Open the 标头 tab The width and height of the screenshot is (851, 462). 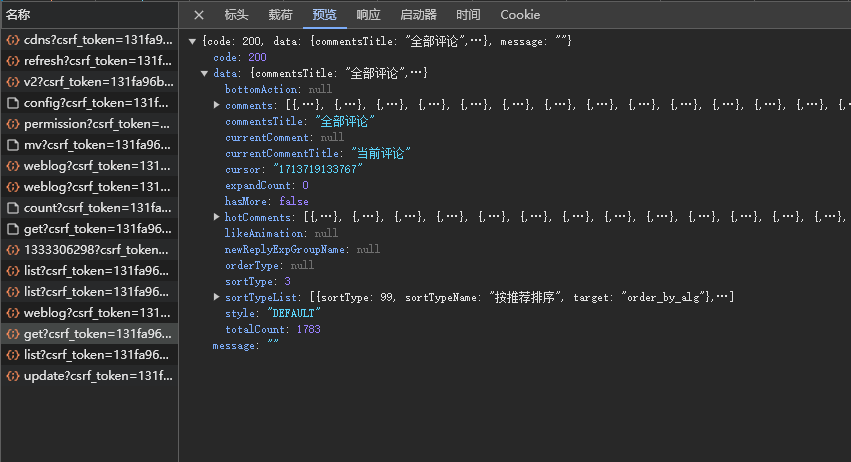point(236,15)
